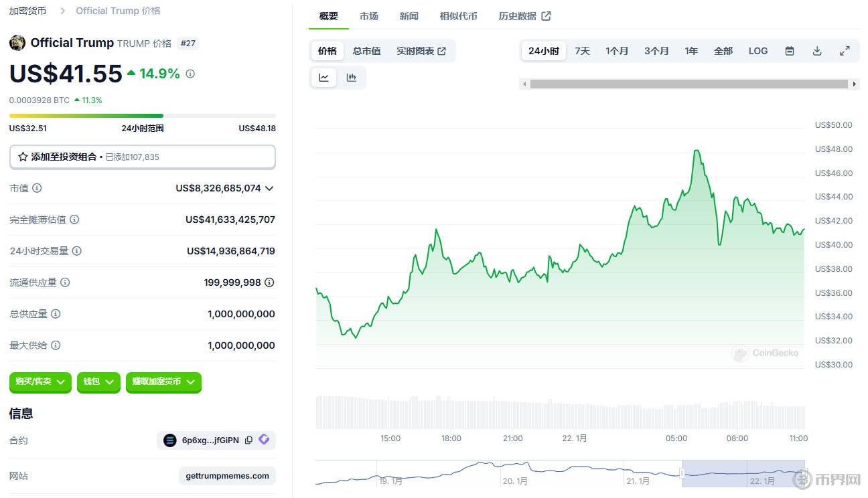Open the gettrumpmemes.com website link
The width and height of the screenshot is (868, 498).
click(x=228, y=476)
